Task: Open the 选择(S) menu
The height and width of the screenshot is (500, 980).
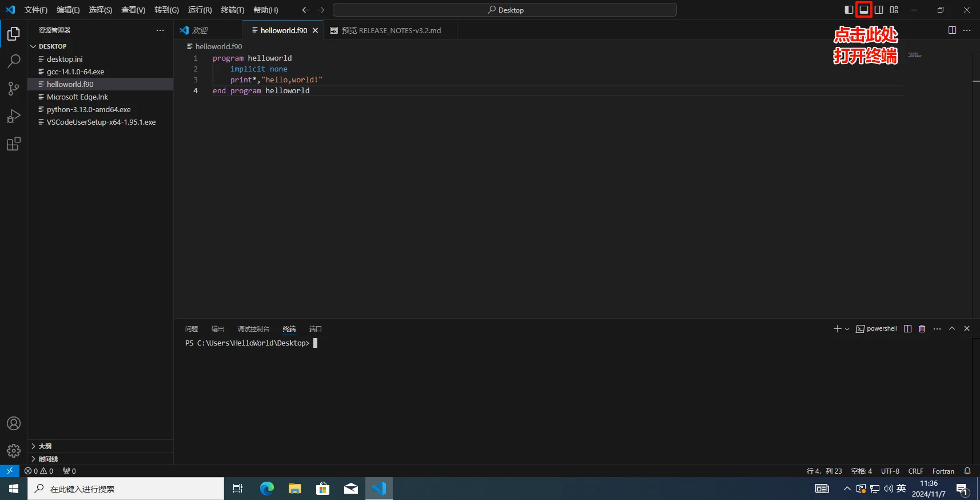Action: [x=100, y=10]
